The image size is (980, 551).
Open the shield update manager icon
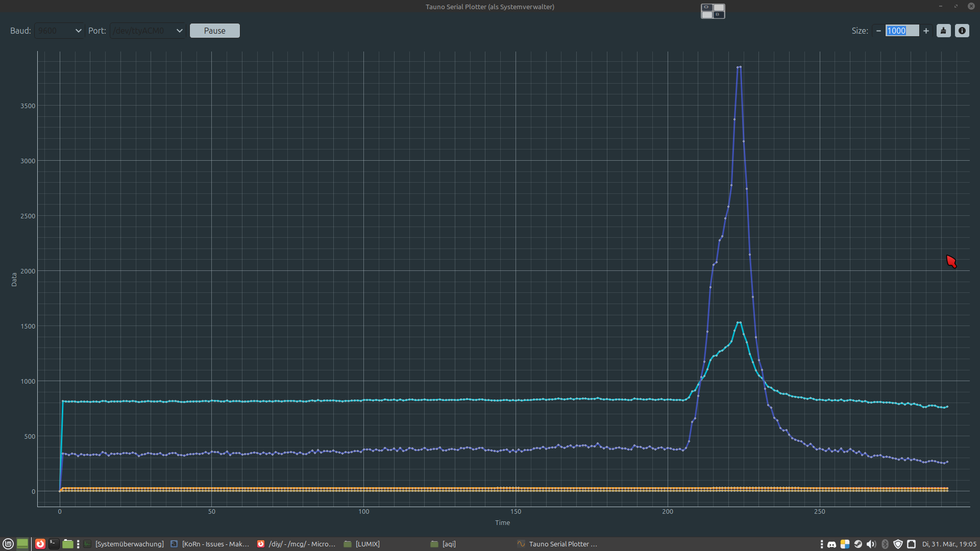898,544
